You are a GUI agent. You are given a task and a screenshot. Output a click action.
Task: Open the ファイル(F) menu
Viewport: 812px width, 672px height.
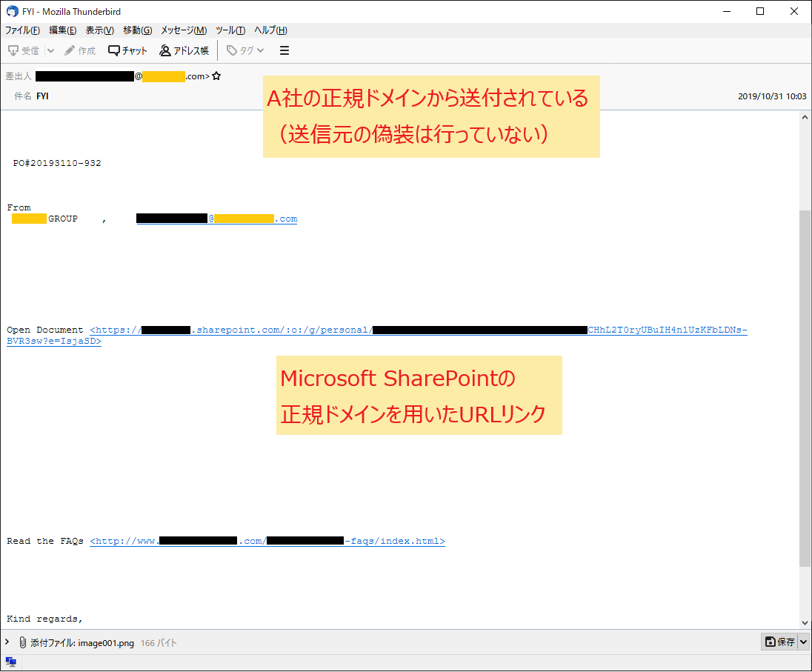click(x=22, y=30)
